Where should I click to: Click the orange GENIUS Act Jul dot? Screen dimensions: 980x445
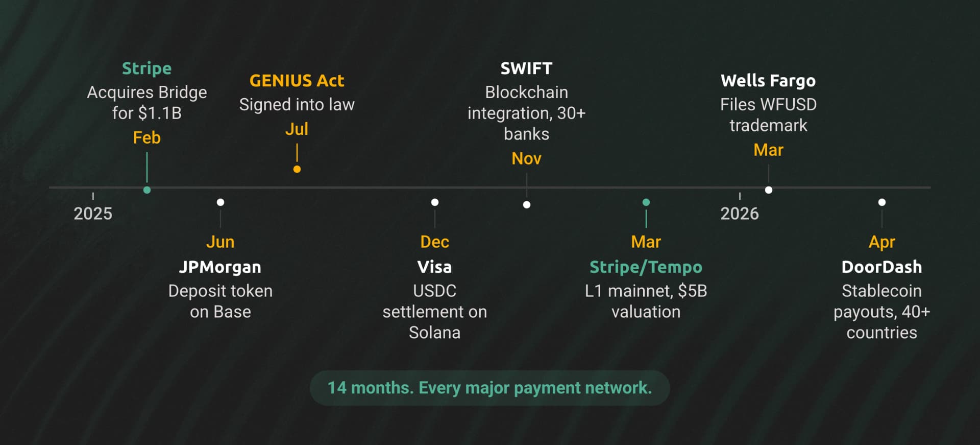297,169
